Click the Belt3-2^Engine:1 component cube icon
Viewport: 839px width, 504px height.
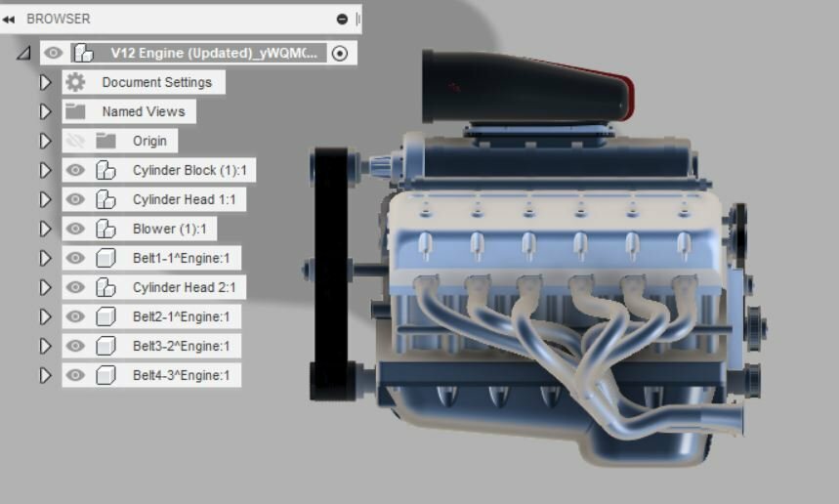pos(105,347)
